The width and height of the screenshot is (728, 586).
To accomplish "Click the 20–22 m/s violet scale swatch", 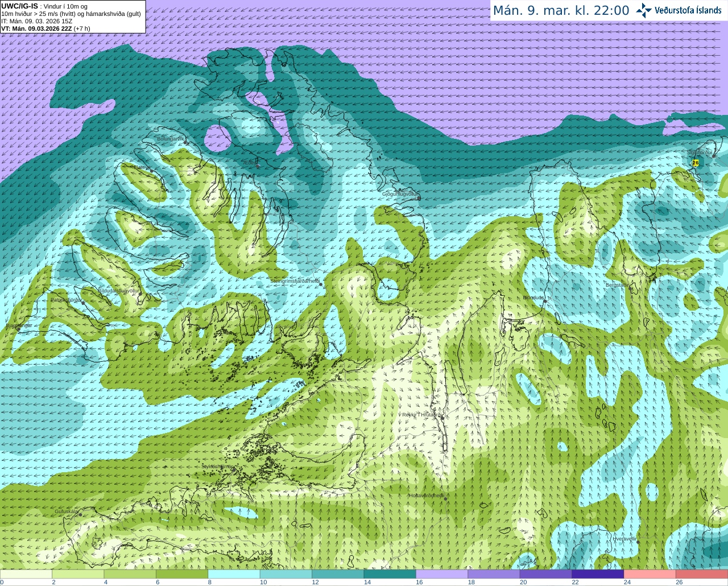I will (x=546, y=574).
